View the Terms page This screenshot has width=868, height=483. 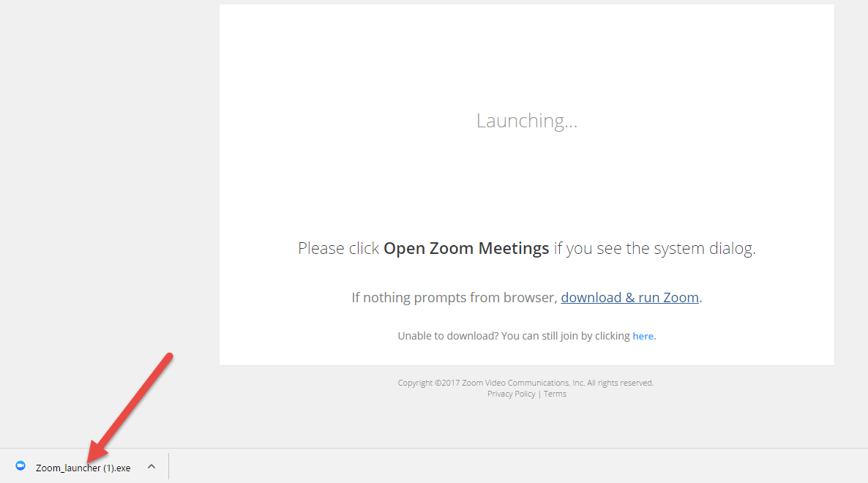point(555,394)
